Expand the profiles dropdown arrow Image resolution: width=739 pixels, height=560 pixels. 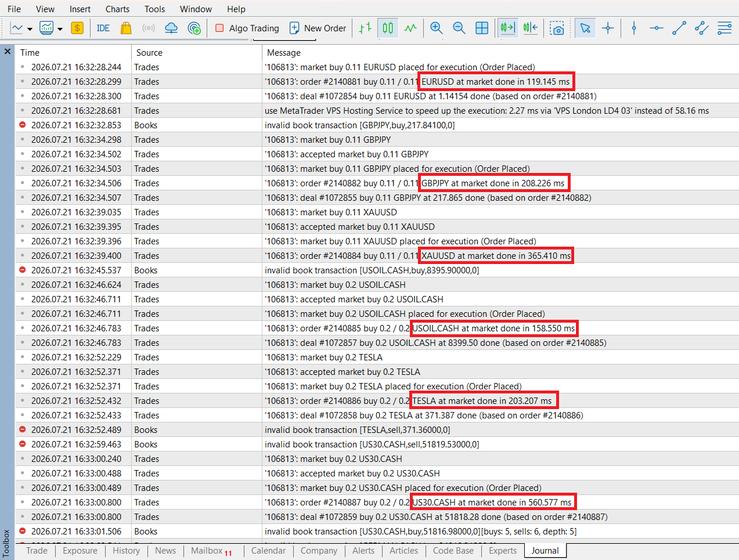60,28
